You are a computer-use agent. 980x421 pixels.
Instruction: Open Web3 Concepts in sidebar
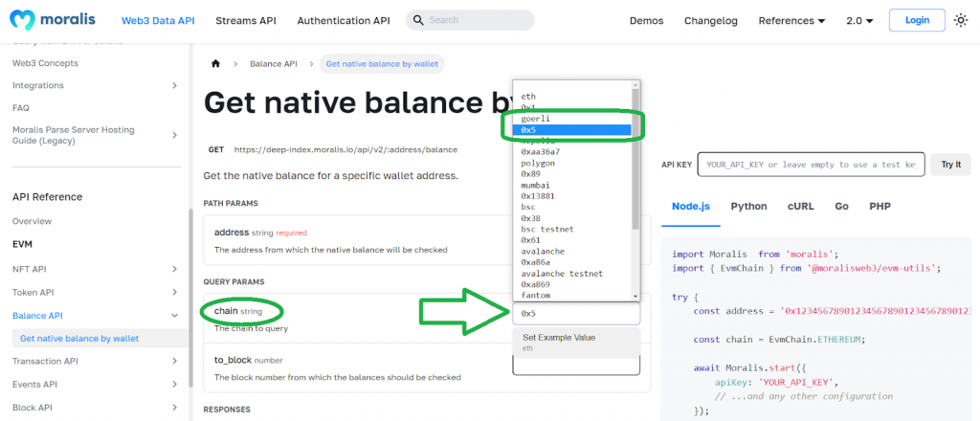point(45,63)
